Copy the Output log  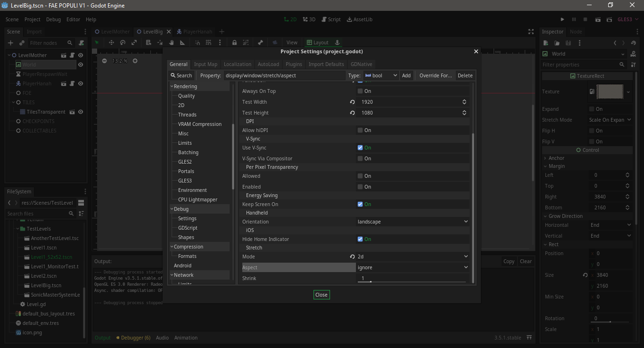[509, 261]
